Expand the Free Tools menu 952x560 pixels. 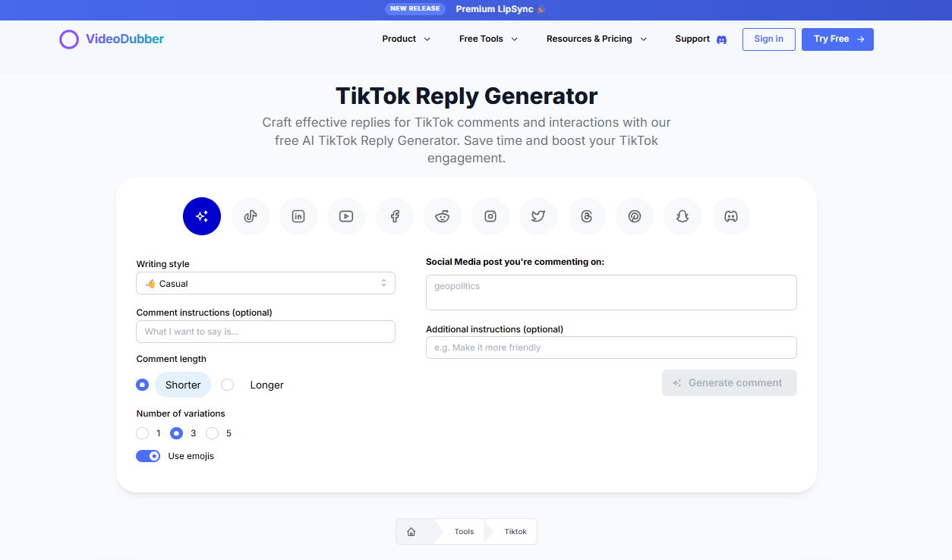pyautogui.click(x=488, y=39)
